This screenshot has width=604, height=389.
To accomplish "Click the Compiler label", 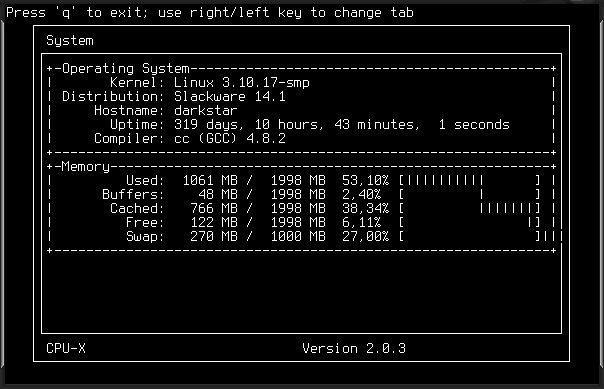I will point(129,138).
